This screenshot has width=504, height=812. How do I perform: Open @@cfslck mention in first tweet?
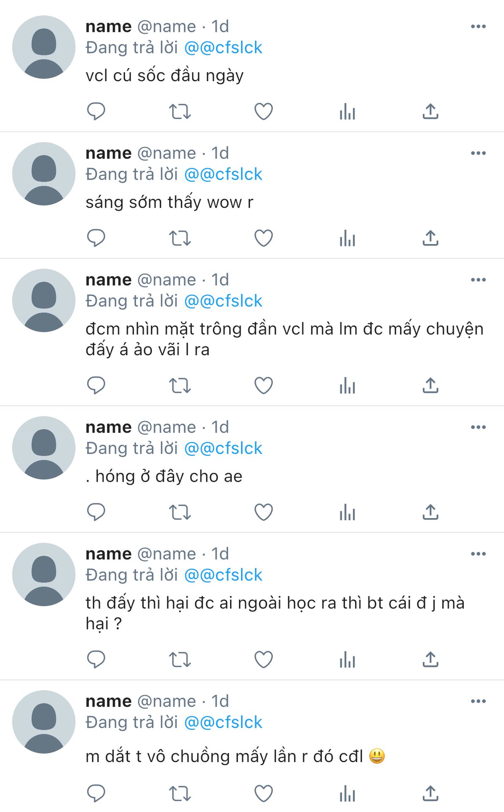click(223, 48)
